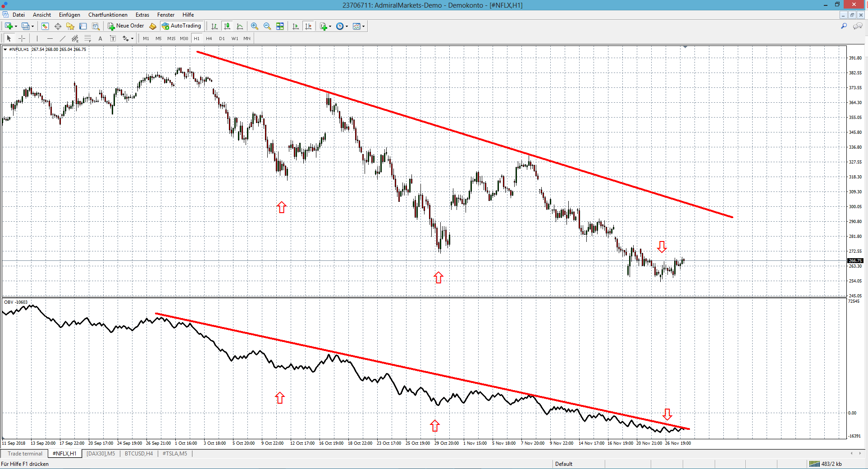Select the H4 timeframe button
The width and height of the screenshot is (868, 469).
coord(209,38)
